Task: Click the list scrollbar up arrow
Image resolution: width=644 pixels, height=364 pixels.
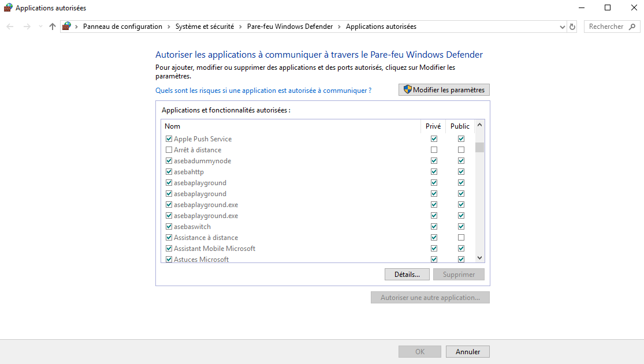Action: point(479,125)
